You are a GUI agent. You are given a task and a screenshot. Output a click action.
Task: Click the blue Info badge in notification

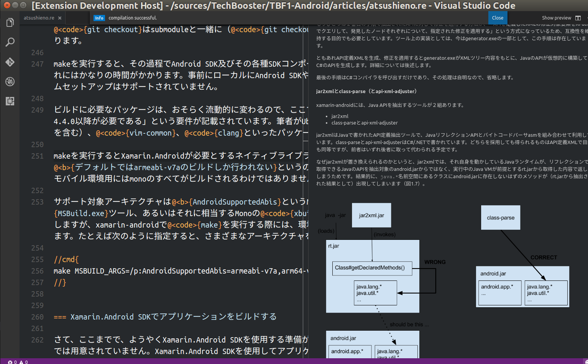coord(99,18)
